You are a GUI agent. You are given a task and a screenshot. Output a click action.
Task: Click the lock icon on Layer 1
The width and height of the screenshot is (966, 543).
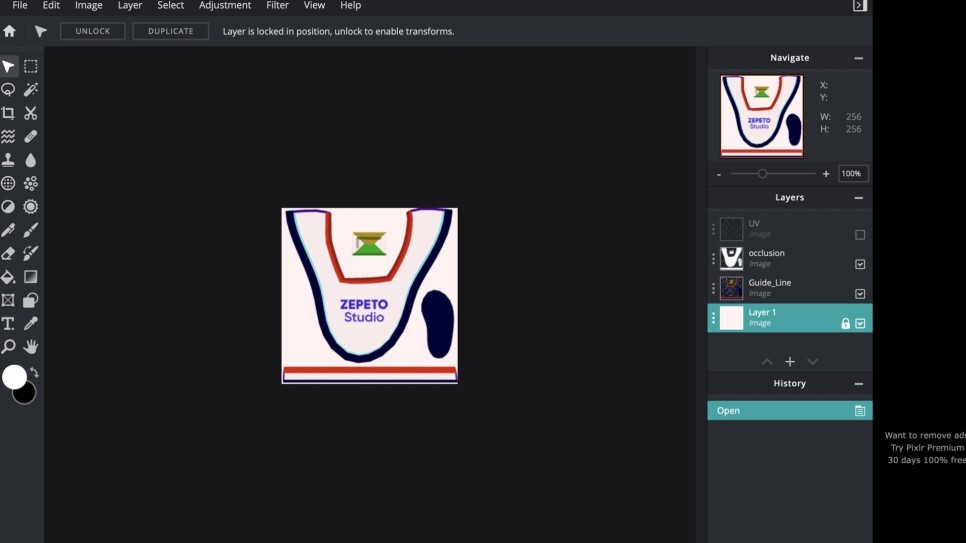click(845, 324)
